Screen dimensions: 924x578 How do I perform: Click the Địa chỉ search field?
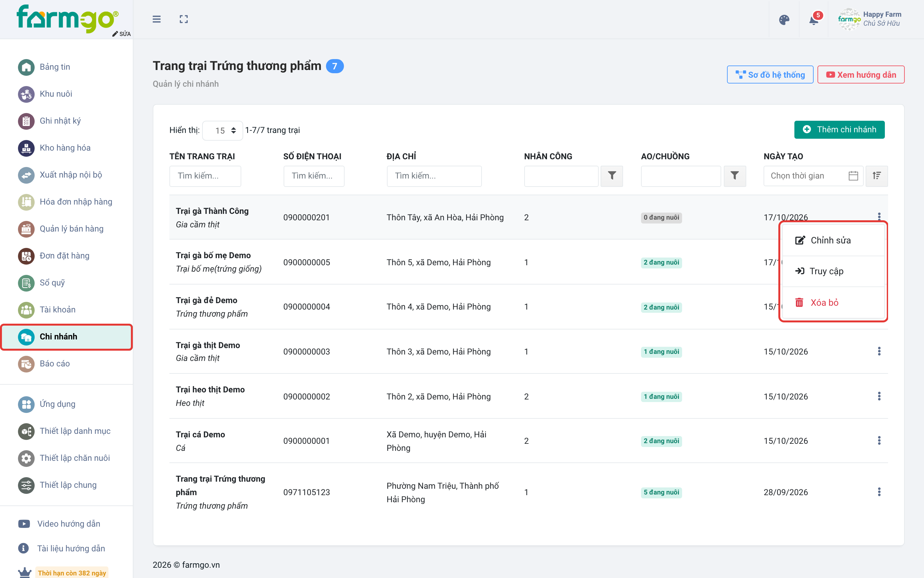[434, 176]
